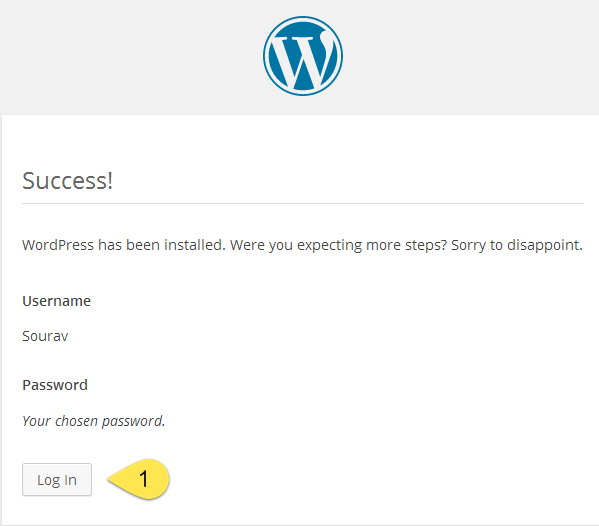Screen dimensions: 599x526
Task: Click the pointed tip of the yellow callout
Action: tap(110, 479)
